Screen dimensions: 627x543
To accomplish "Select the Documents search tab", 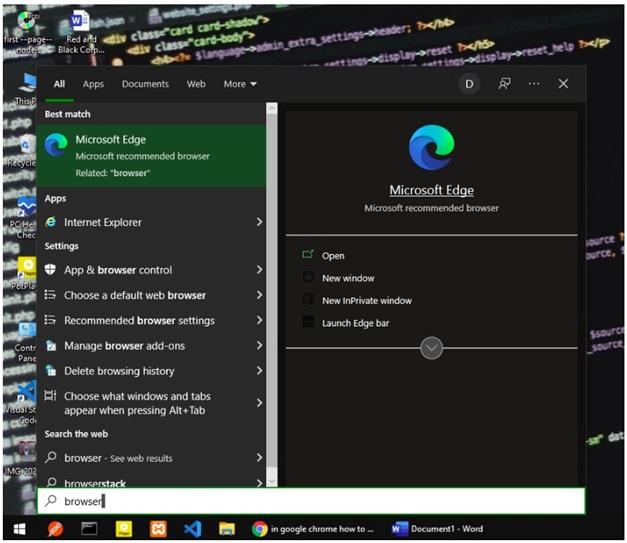I will (145, 84).
